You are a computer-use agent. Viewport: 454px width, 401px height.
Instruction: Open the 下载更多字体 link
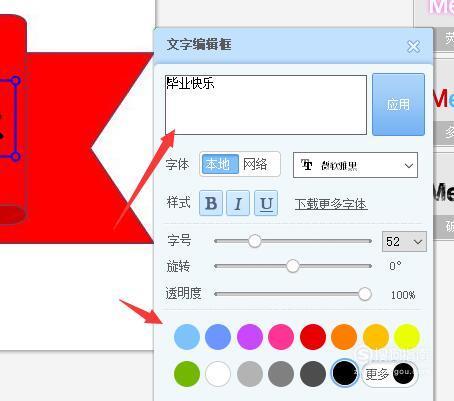331,204
